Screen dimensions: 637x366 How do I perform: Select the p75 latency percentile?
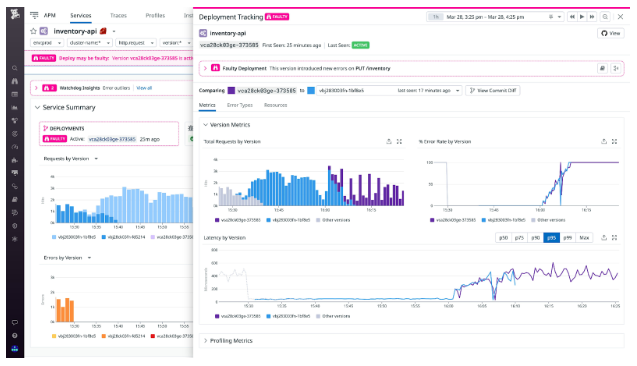pos(519,238)
